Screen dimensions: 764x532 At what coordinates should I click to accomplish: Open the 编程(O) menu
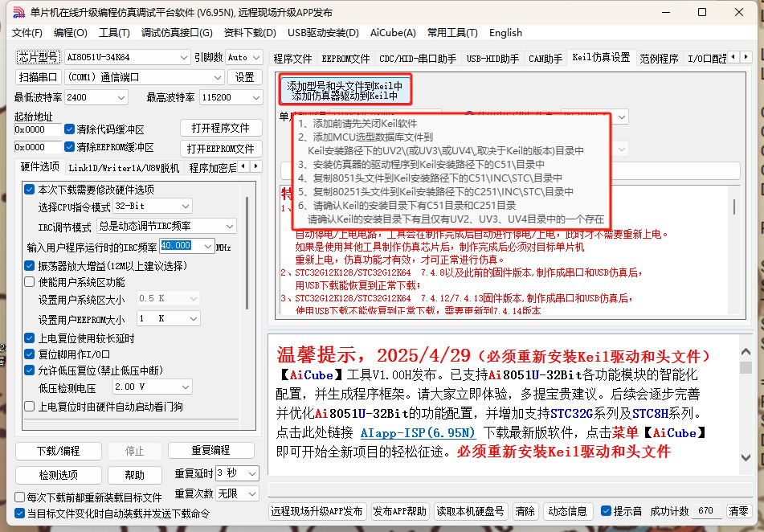[x=70, y=33]
